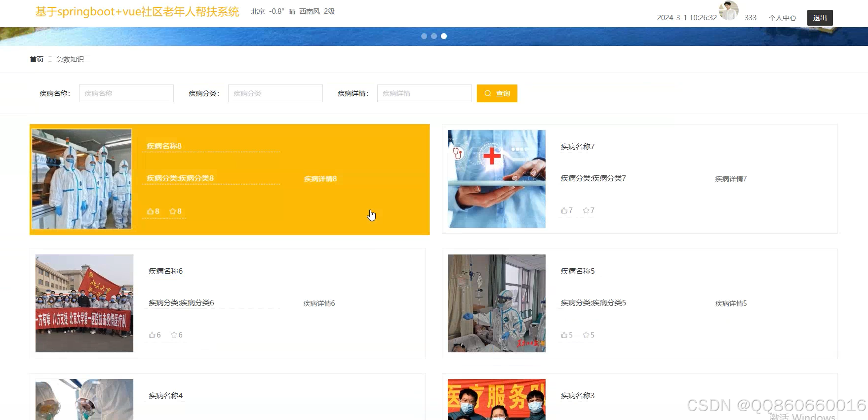Click text 疾病分类:疾病分类6
The image size is (868, 420).
click(x=181, y=303)
